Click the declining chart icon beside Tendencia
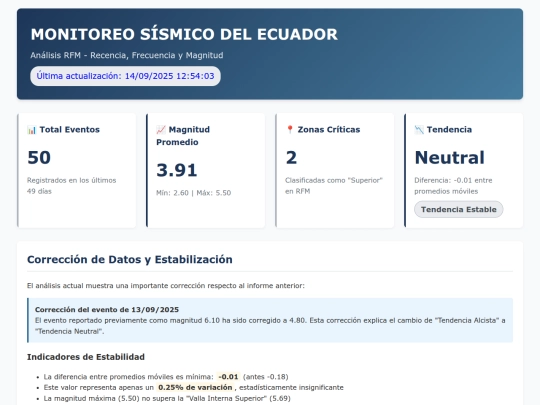The image size is (540, 405). point(419,130)
